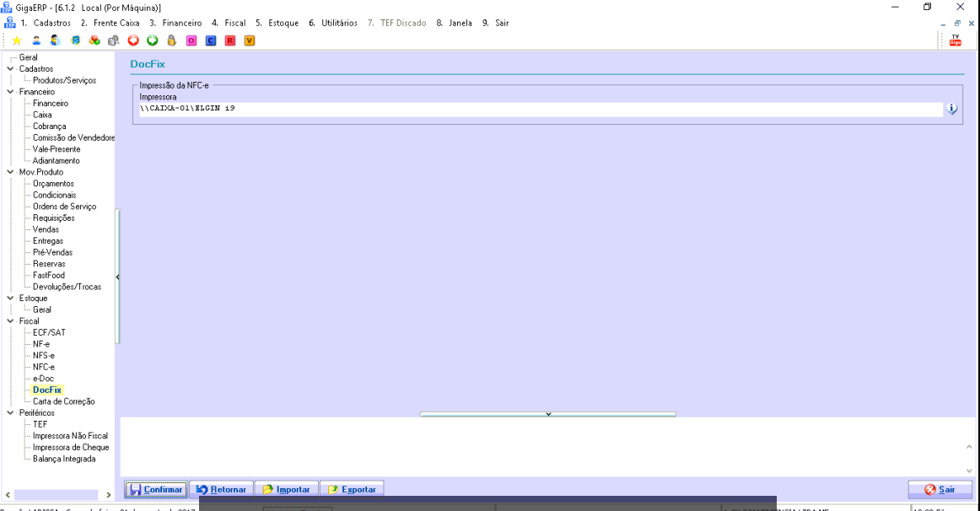The height and width of the screenshot is (511, 980).
Task: Open the Utilitários menu
Action: 333,23
